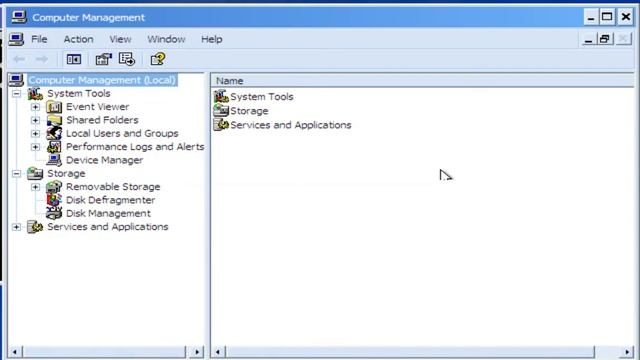
Task: Click the Forward arrow toolbar button
Action: click(41, 60)
